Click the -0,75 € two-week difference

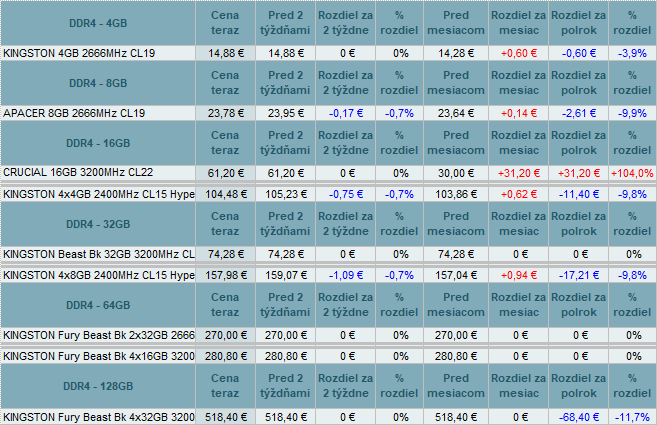[346, 194]
